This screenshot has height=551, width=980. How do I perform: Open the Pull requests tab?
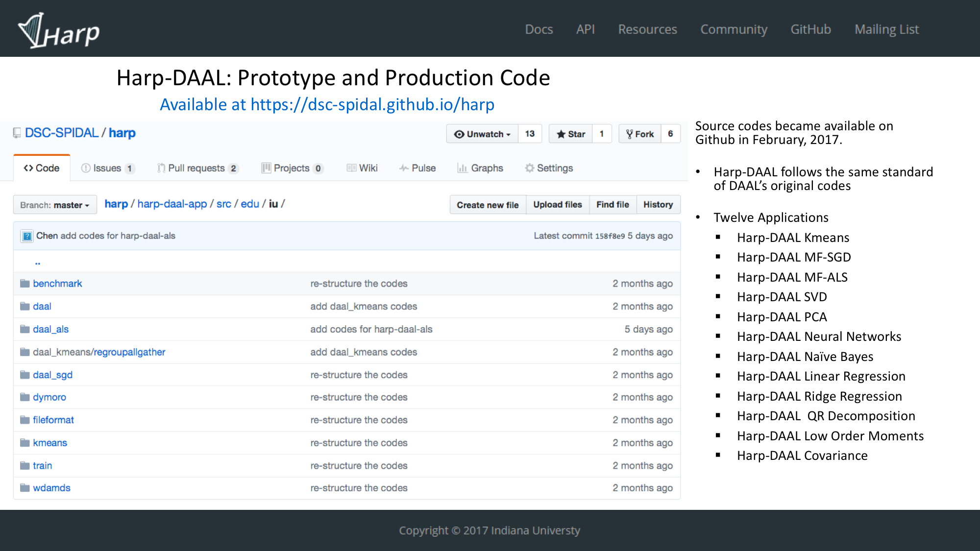point(196,168)
